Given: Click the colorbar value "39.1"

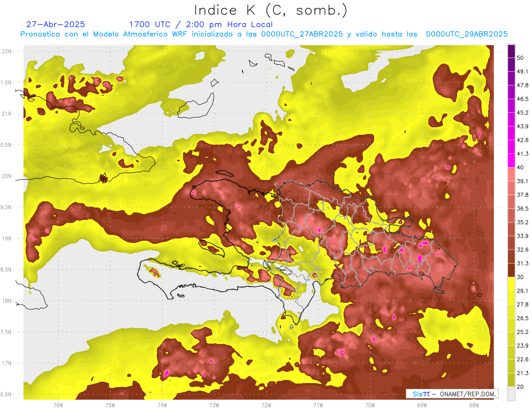Looking at the screenshot, I should click(522, 181).
